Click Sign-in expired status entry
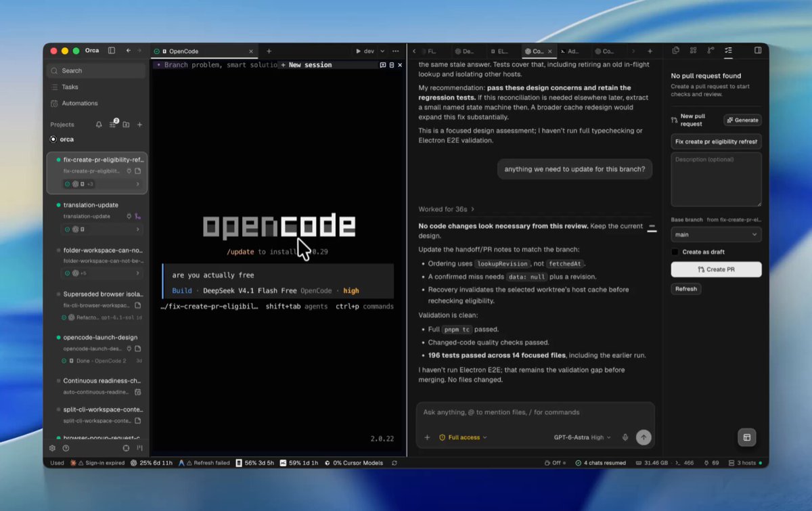 tap(98, 463)
